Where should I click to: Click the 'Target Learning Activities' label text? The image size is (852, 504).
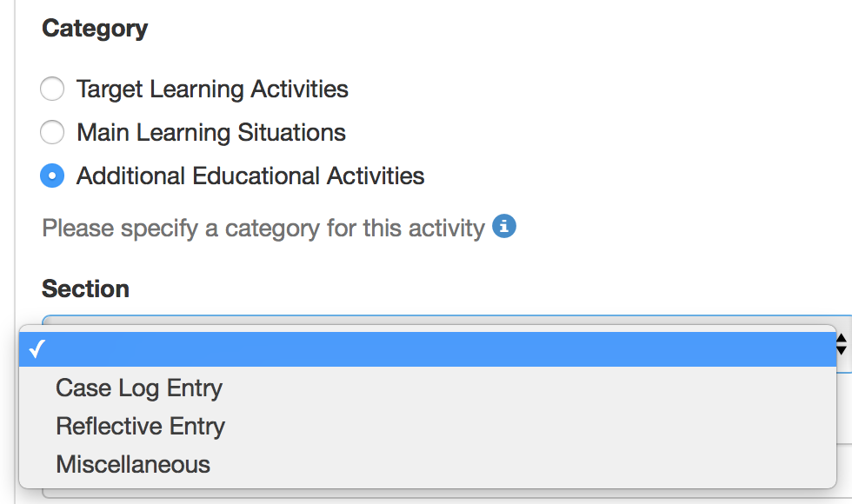tap(212, 90)
